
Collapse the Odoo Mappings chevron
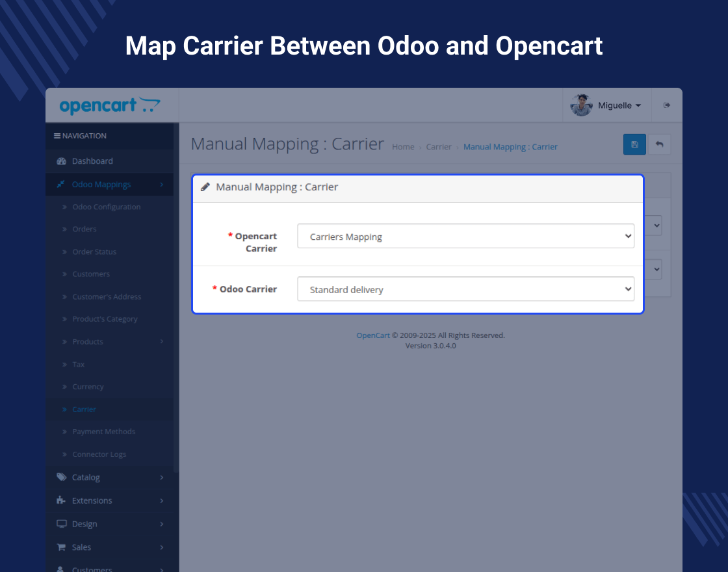[162, 185]
